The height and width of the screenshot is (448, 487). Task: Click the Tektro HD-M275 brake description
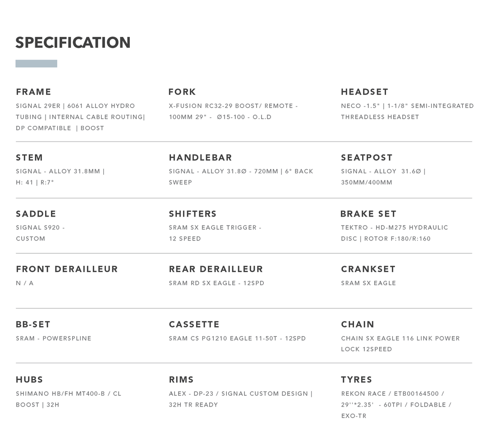pos(394,233)
